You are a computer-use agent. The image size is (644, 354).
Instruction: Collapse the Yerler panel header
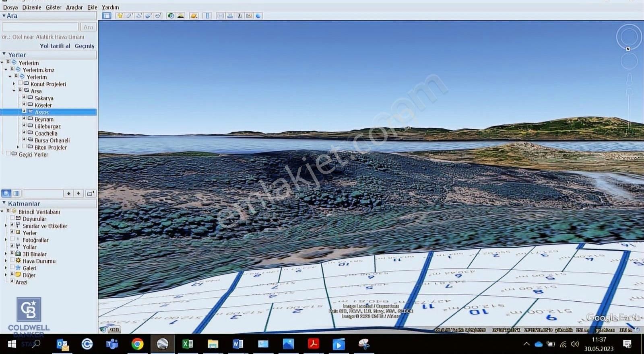pos(4,54)
